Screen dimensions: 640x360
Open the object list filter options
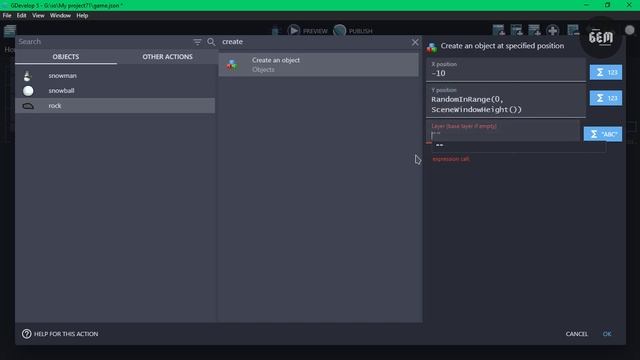tap(197, 42)
